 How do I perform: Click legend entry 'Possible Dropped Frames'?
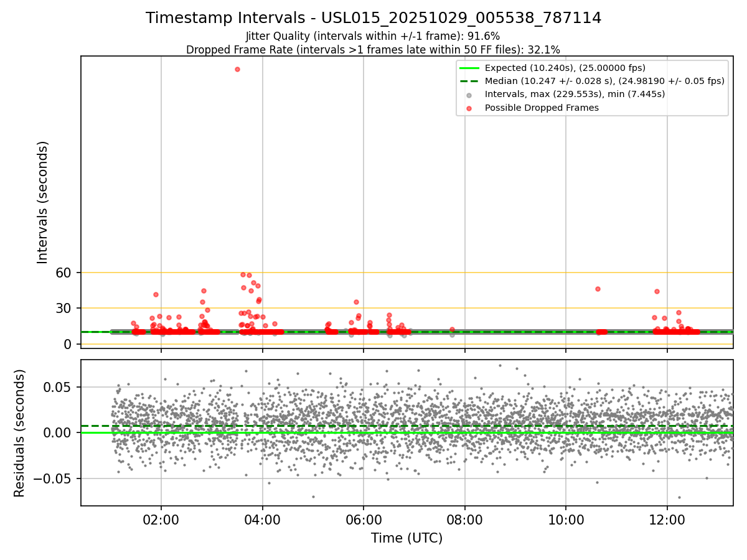542,108
